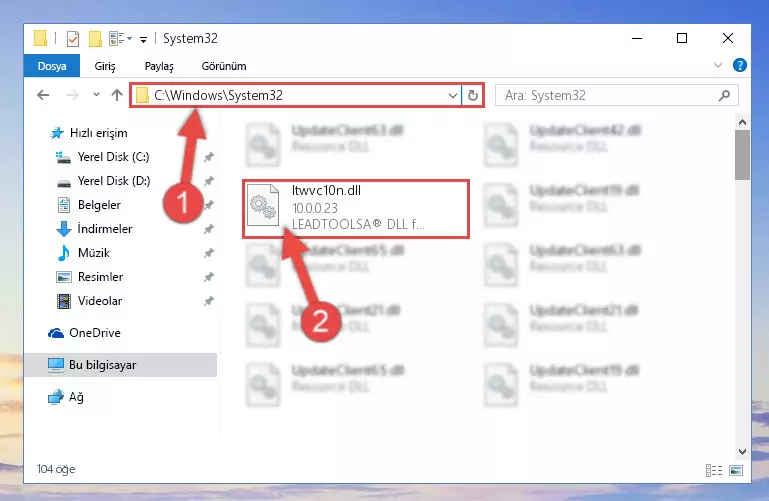
Task: Click pin icon next to Resimler
Action: 208,277
